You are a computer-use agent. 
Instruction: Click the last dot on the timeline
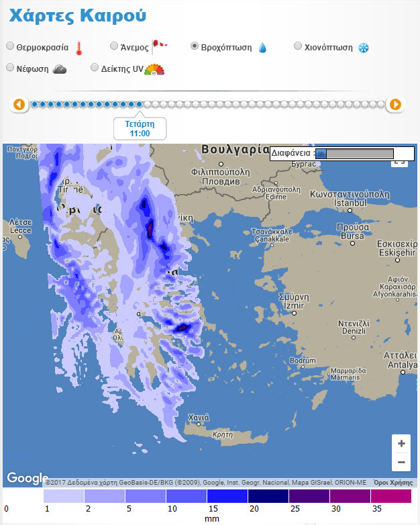coord(381,104)
